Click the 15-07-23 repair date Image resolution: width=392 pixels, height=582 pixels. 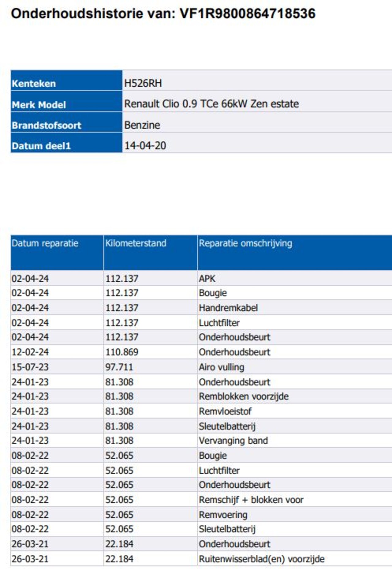coord(30,367)
